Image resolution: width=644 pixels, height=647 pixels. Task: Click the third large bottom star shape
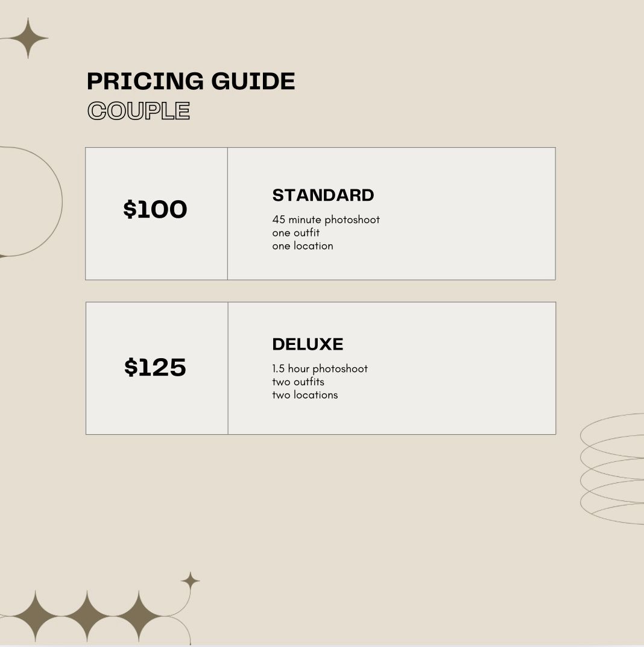coord(139,616)
